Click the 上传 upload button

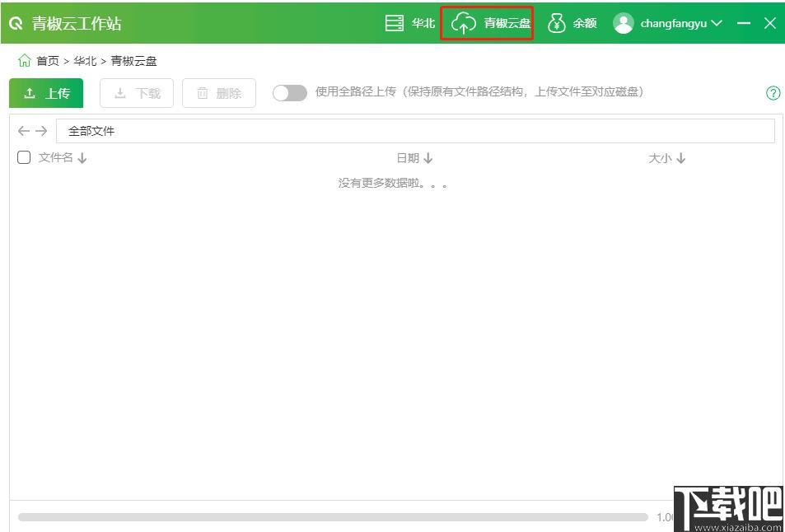pyautogui.click(x=46, y=93)
